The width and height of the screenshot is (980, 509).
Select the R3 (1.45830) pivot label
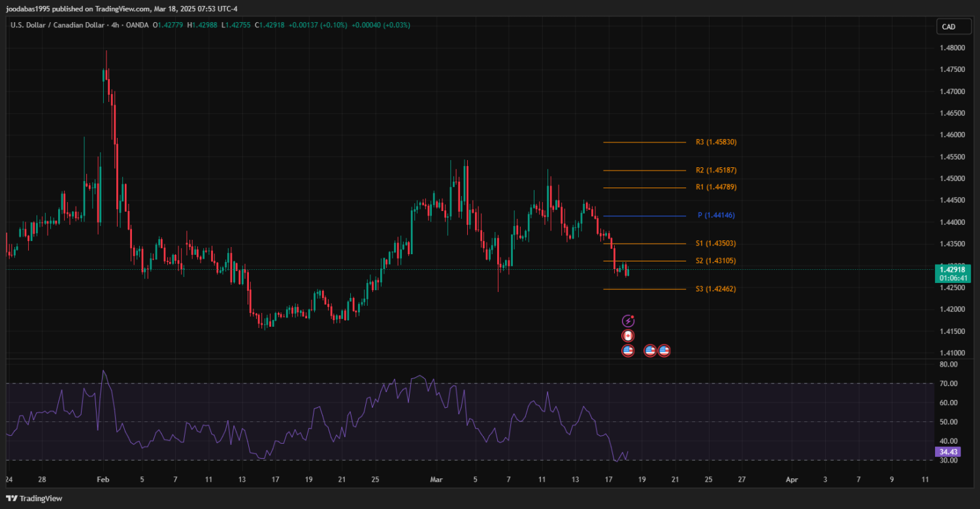click(x=716, y=142)
